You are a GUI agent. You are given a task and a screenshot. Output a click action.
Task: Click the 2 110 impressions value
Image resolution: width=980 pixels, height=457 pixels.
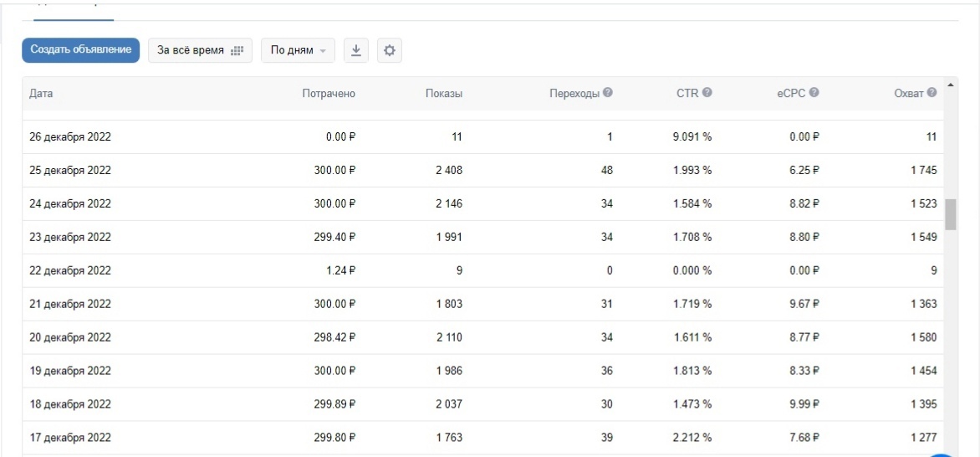449,337
